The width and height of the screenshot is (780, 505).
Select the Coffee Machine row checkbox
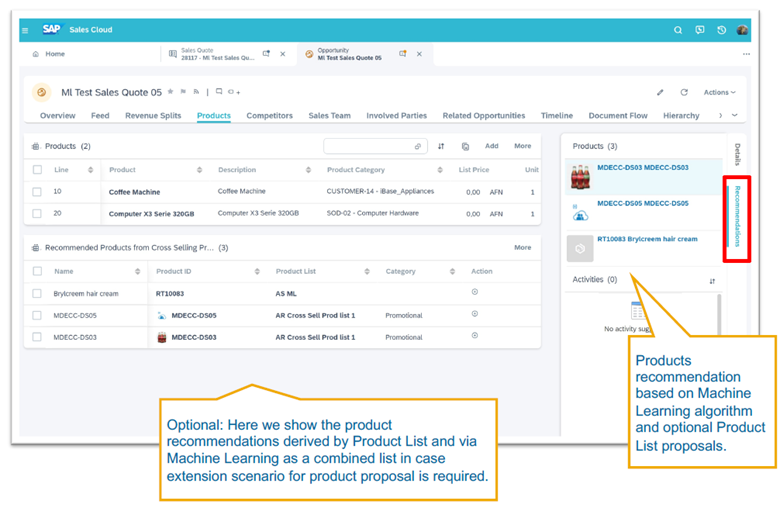(37, 192)
